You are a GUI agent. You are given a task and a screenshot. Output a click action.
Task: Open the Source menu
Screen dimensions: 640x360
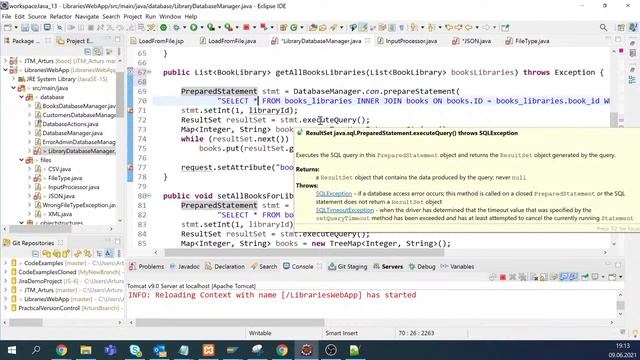click(37, 16)
